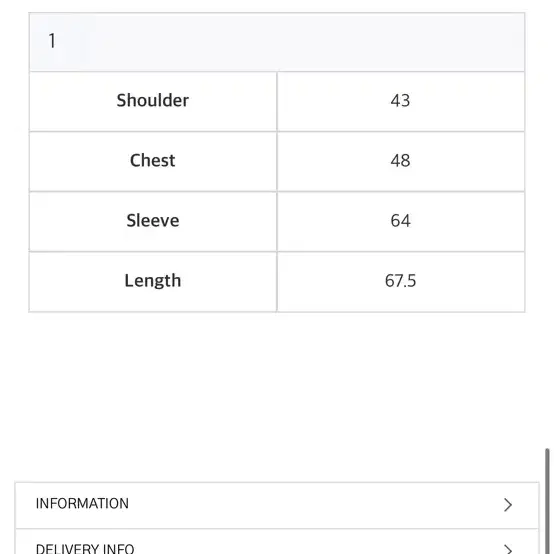554x554 pixels.
Task: Click the Length label cell
Action: [153, 281]
